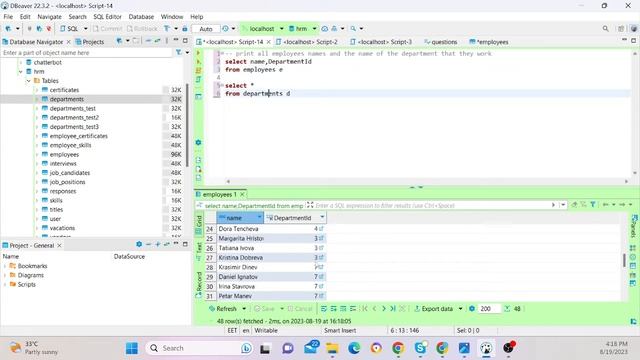Collapse the hrm database tree node

(x=20, y=71)
